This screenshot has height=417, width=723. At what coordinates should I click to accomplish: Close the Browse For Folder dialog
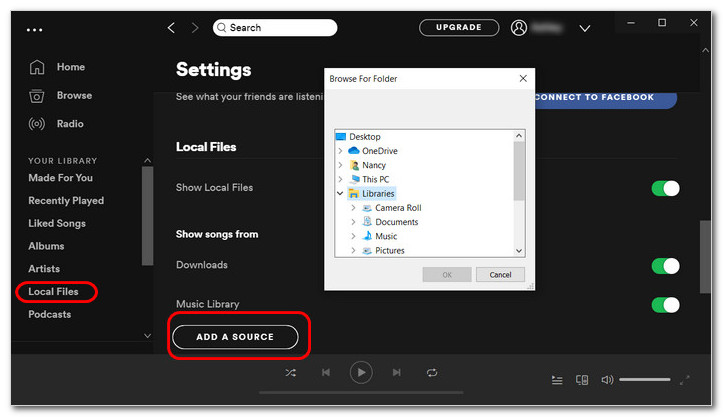523,78
